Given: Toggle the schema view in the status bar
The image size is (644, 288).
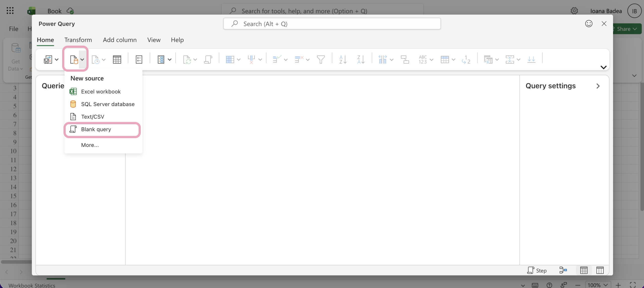Looking at the screenshot, I should [600, 270].
